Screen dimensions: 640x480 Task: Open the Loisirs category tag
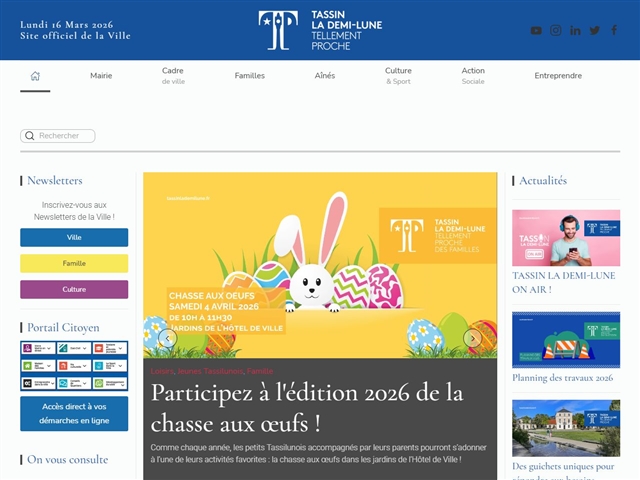click(162, 371)
